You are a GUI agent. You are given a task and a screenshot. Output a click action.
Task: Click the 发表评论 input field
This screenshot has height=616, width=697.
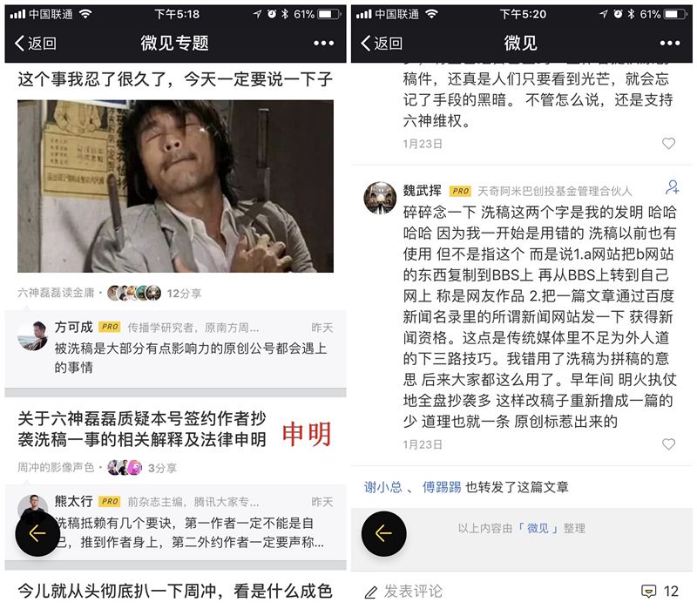click(x=413, y=591)
